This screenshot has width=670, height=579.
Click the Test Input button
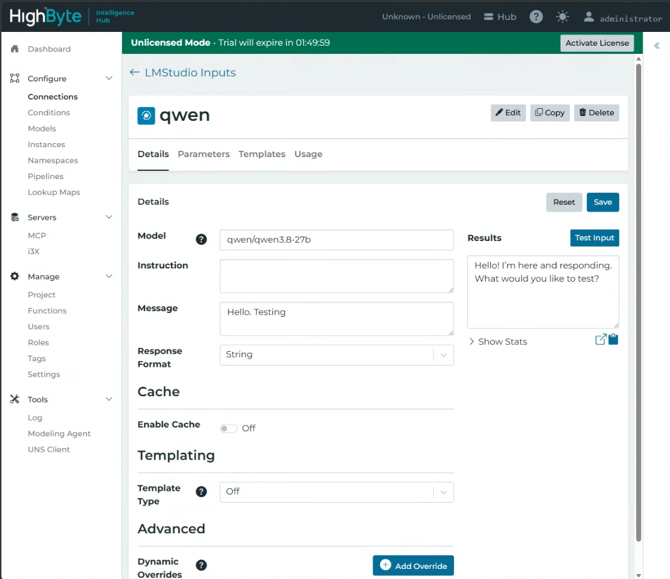click(x=594, y=238)
